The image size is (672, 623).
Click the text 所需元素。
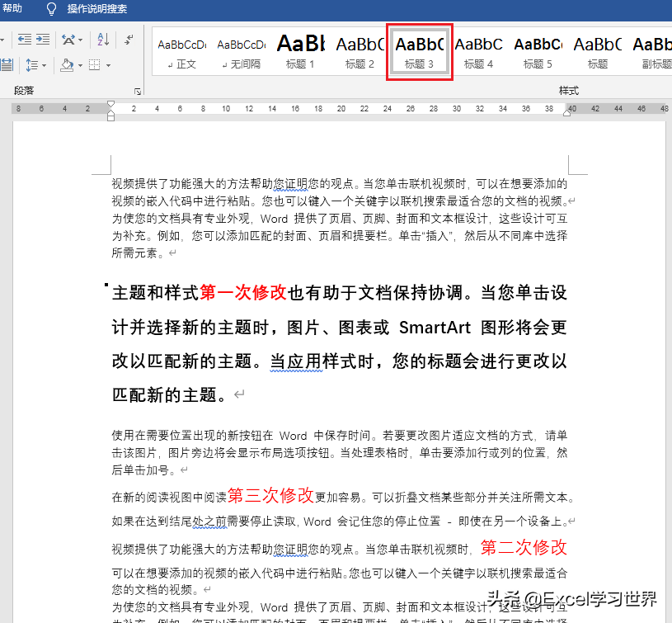click(138, 253)
